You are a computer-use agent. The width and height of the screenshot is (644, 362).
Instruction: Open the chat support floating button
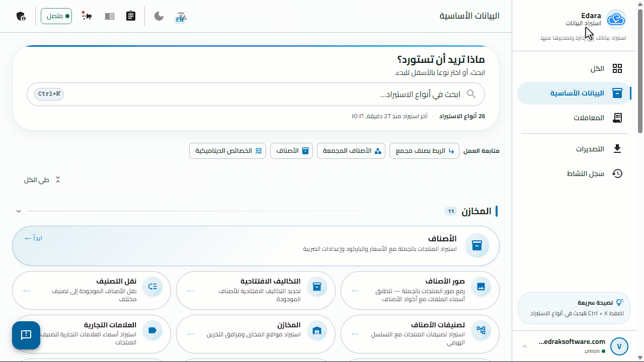26,335
